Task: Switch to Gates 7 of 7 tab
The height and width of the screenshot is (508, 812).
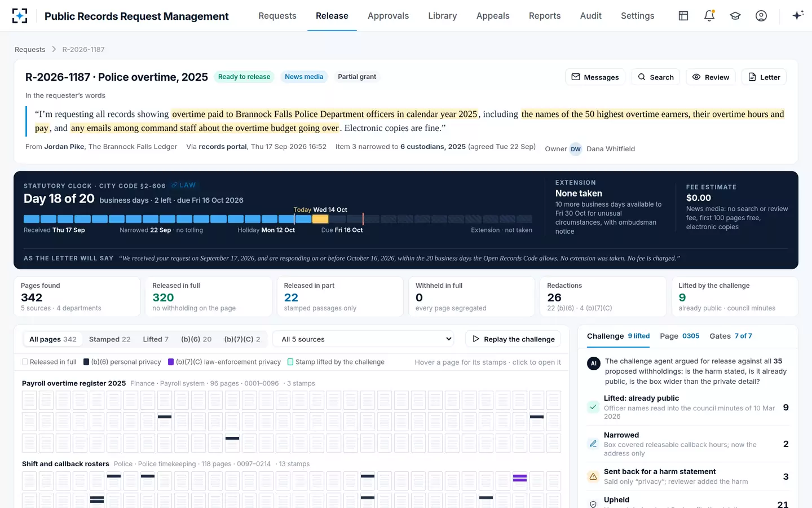Action: click(x=731, y=336)
